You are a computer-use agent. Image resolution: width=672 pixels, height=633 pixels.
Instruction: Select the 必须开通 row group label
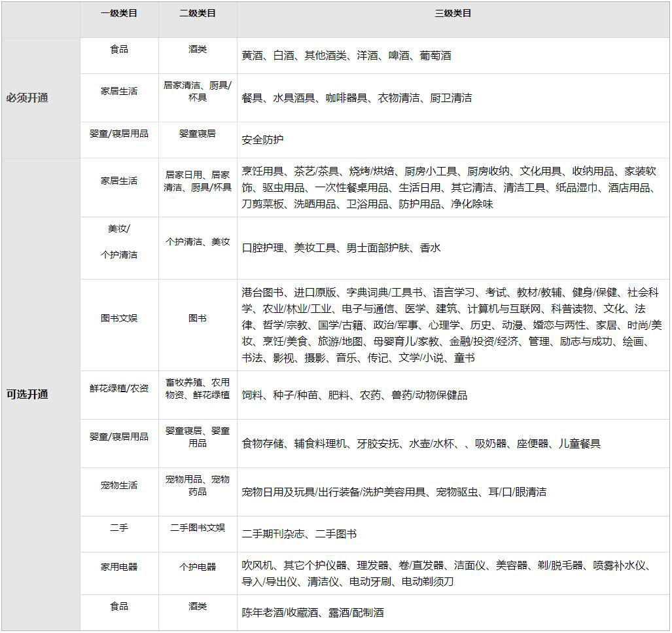(x=27, y=98)
